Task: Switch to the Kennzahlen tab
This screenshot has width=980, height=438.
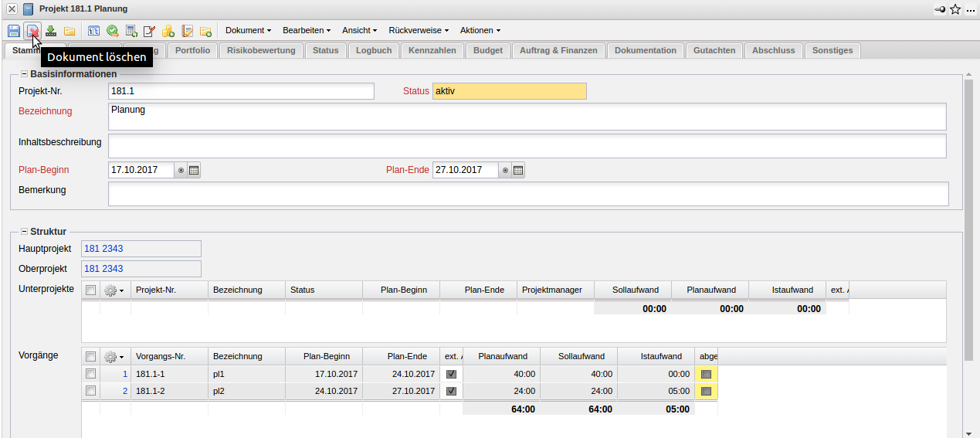Action: pyautogui.click(x=433, y=50)
